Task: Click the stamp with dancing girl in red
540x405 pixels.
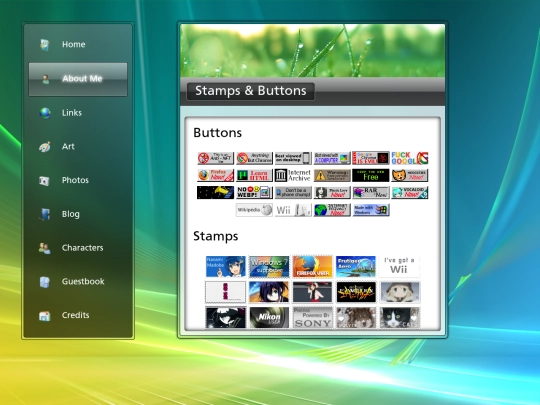Action: (313, 292)
